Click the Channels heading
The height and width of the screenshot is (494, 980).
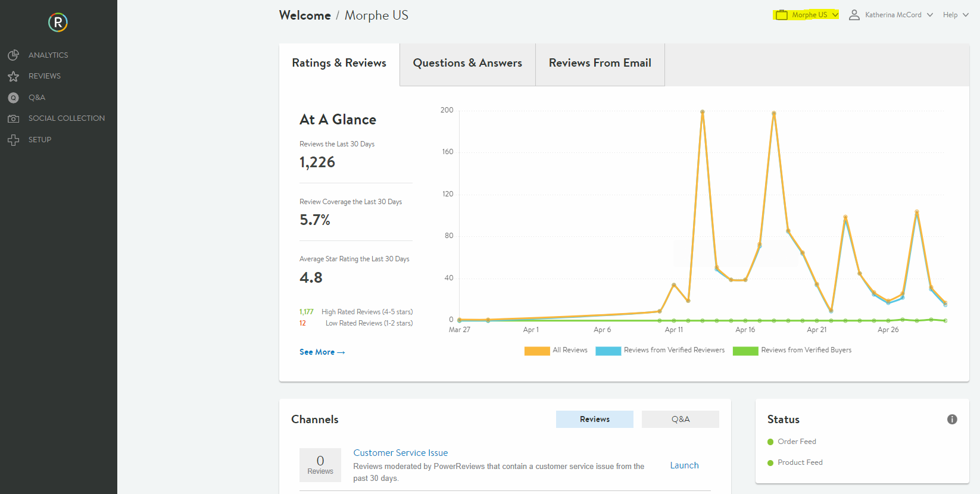(315, 420)
